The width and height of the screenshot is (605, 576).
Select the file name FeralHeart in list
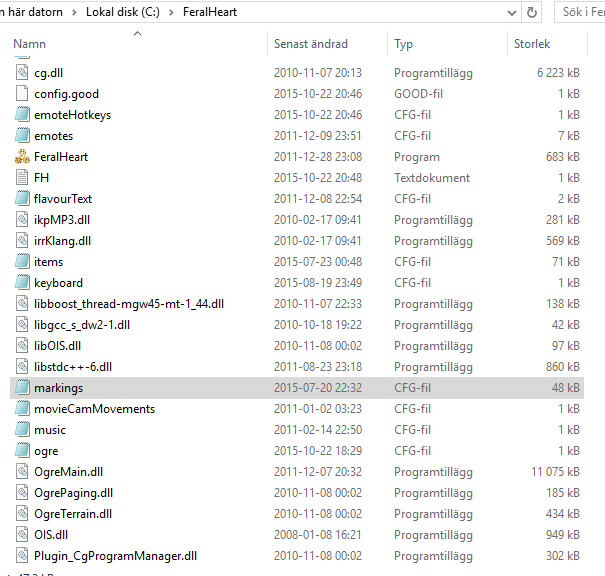tap(61, 157)
